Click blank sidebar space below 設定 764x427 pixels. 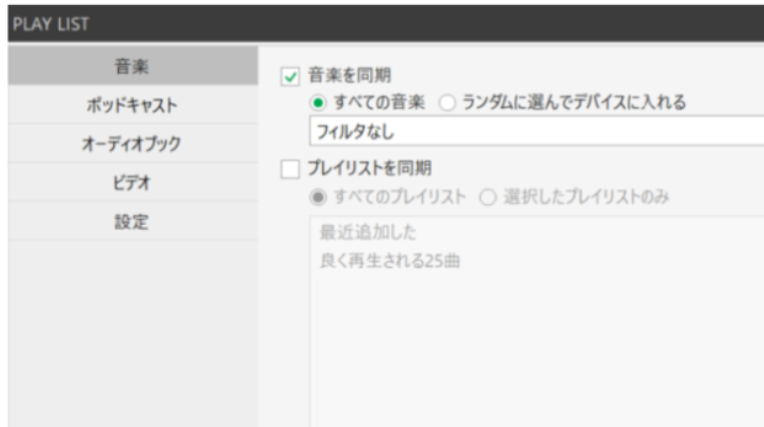(x=132, y=330)
